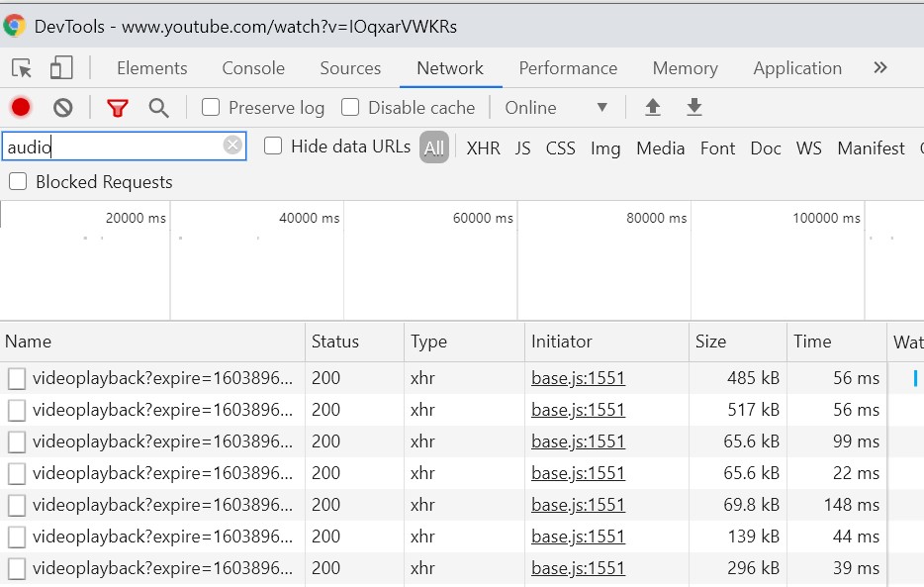Open base.js:1551 link in 517 kB row
924x587 pixels.
pyautogui.click(x=578, y=410)
